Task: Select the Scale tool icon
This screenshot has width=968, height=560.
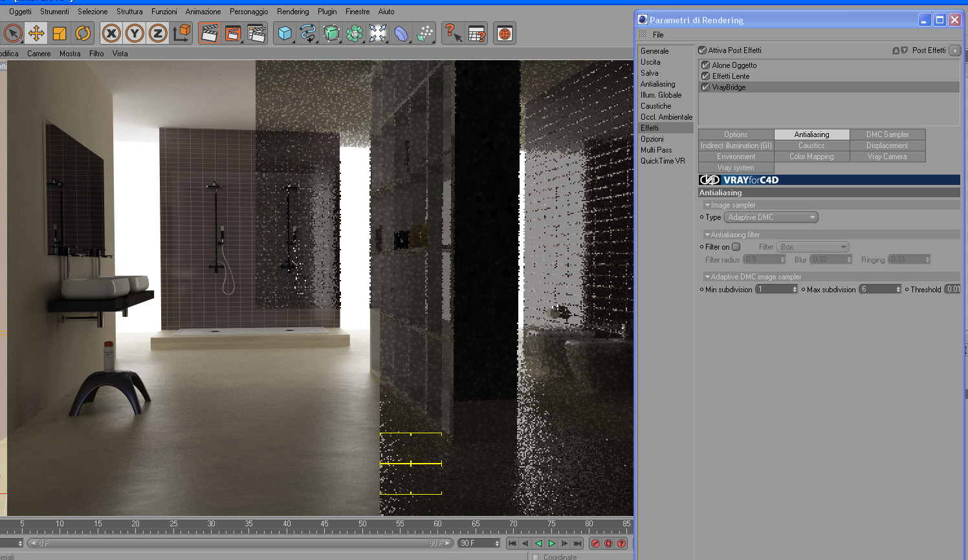Action: tap(60, 33)
